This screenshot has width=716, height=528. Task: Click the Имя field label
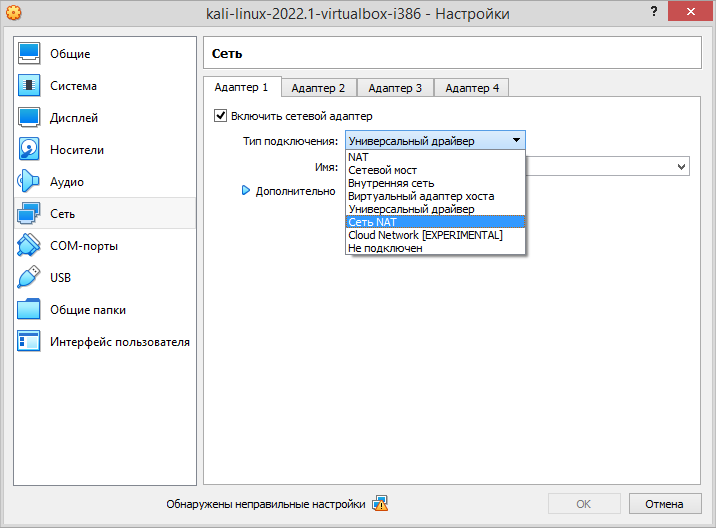coord(326,167)
